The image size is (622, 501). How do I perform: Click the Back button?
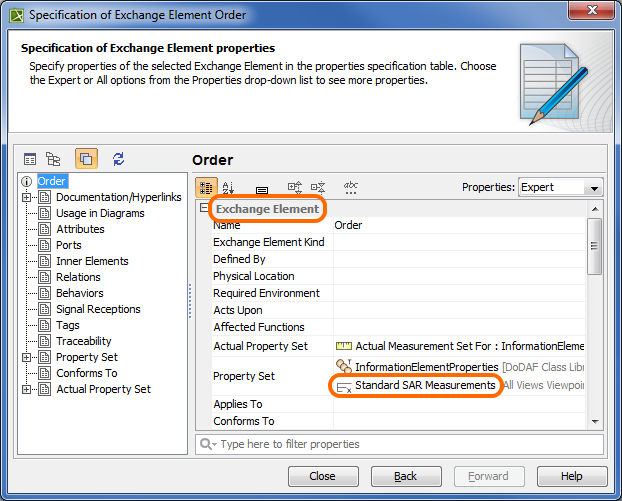pyautogui.click(x=406, y=476)
